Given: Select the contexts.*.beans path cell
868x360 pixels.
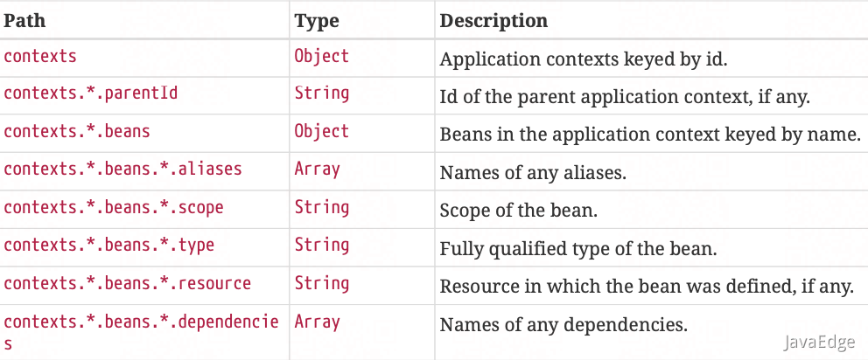Looking at the screenshot, I should tap(77, 131).
